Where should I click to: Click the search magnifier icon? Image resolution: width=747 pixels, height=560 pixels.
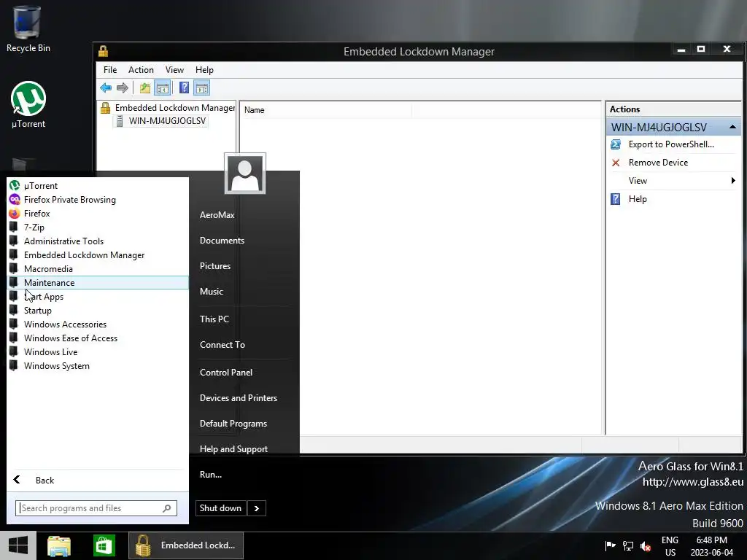pos(167,508)
